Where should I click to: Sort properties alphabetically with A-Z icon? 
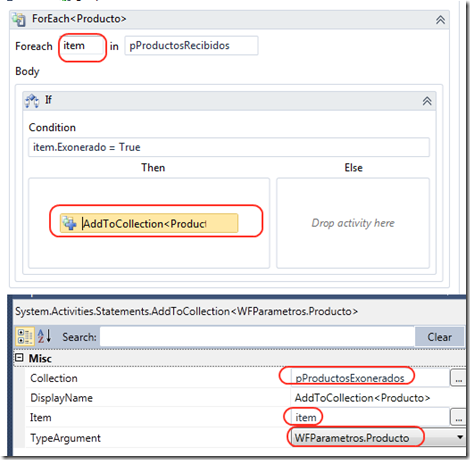coord(44,336)
